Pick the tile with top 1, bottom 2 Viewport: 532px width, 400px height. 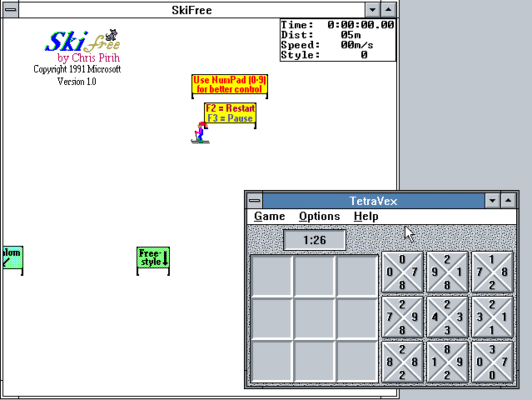492,272
